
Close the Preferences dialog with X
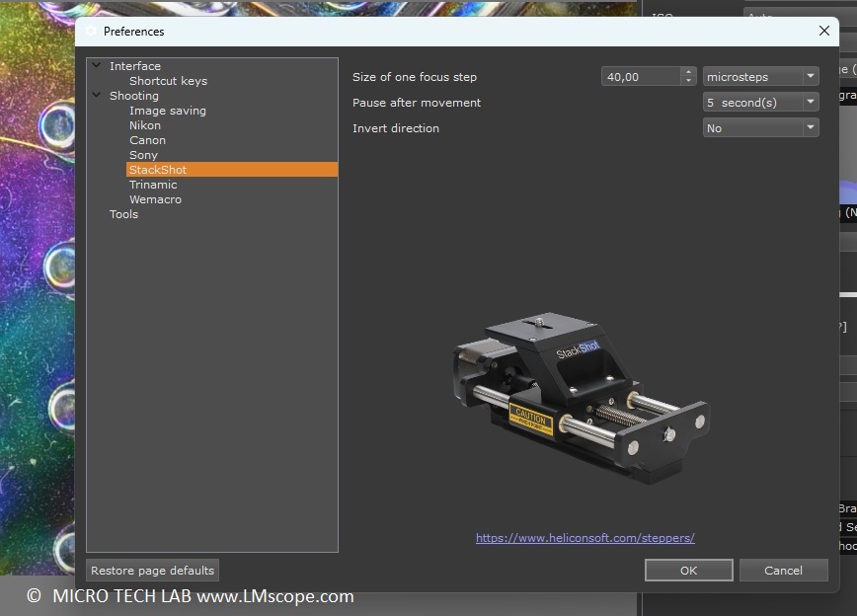tap(824, 31)
